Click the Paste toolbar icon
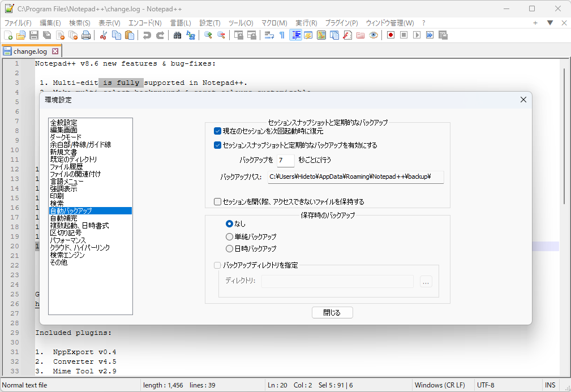This screenshot has height=392, width=571. pos(129,35)
